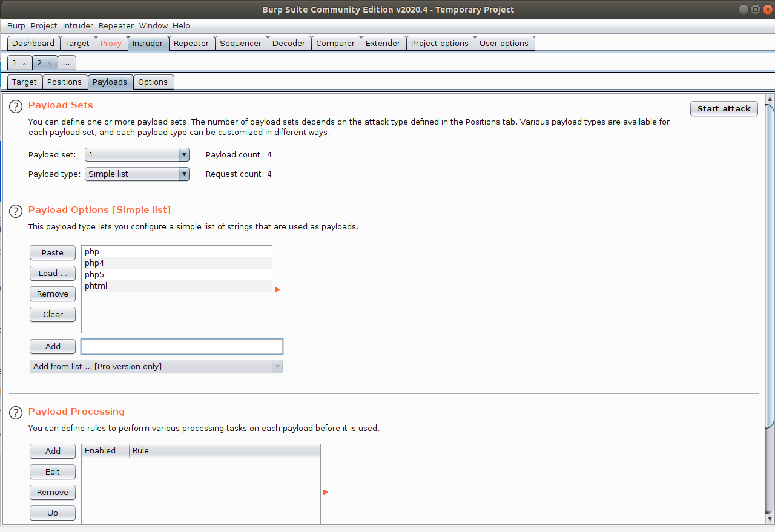Open the Intruder menu in menu bar
775x532 pixels.
point(78,26)
